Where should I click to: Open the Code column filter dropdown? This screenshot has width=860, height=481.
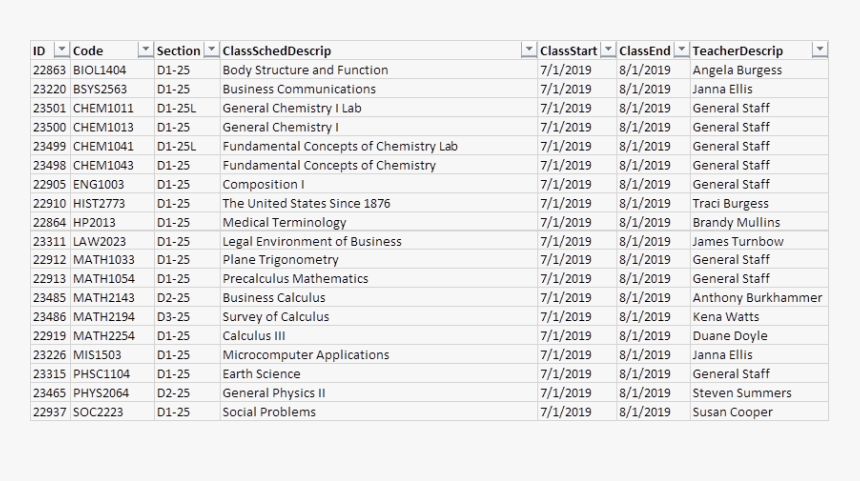pyautogui.click(x=146, y=50)
